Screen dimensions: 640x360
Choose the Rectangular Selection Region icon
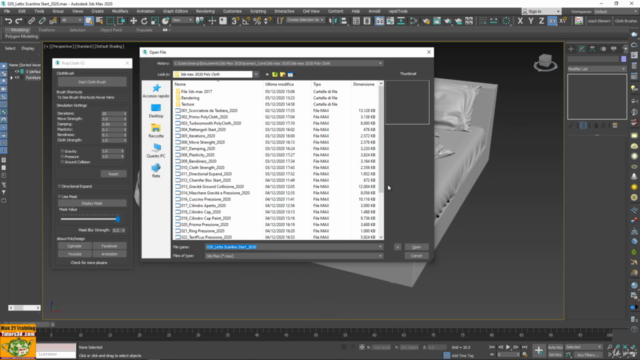point(110,21)
